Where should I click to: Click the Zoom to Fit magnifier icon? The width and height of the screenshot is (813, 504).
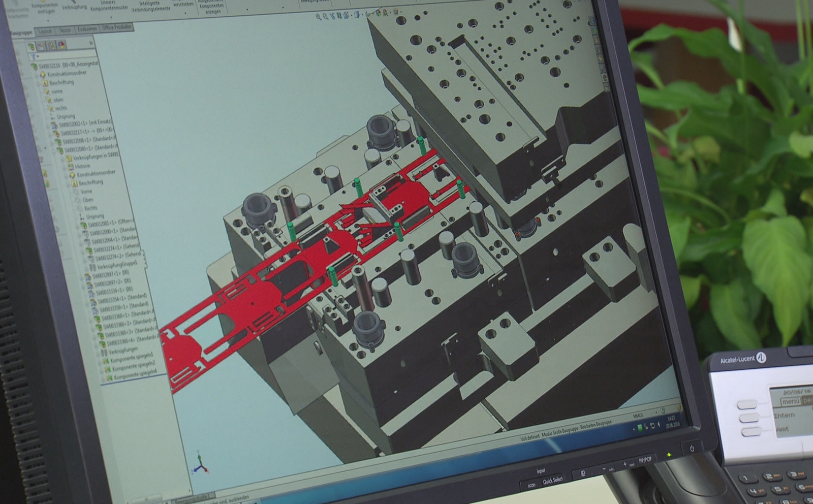point(319,17)
